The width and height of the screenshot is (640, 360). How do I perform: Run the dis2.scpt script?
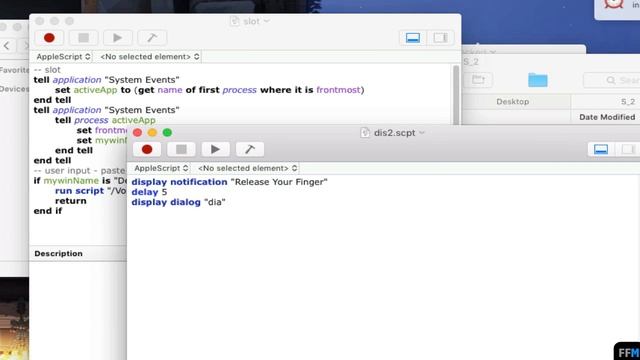[x=215, y=149]
